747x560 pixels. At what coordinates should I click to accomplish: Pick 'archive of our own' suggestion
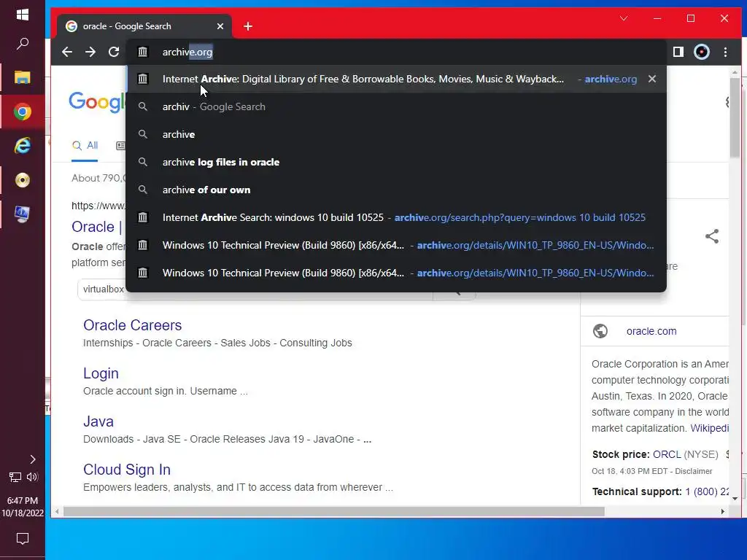396,190
